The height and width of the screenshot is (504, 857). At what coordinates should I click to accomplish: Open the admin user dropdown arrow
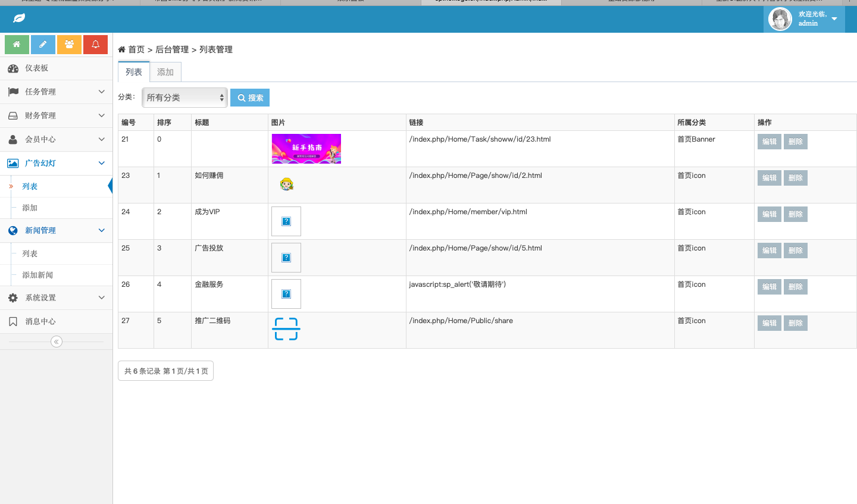(x=834, y=19)
